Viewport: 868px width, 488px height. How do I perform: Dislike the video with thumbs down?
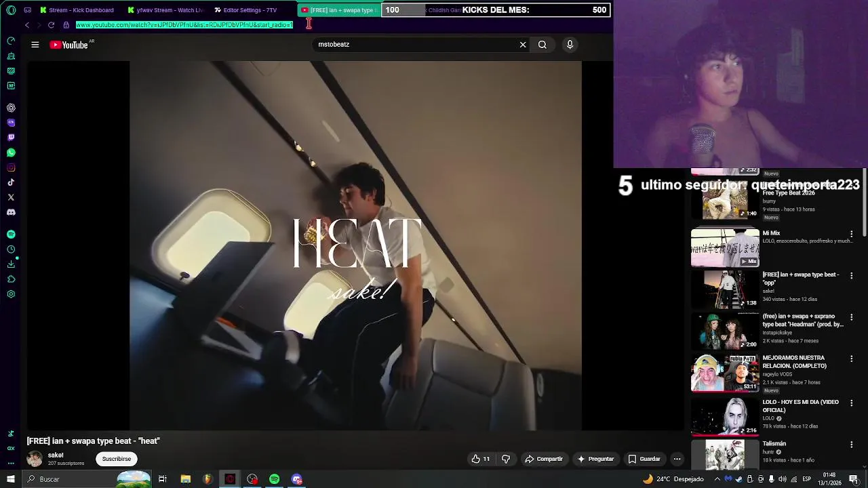pyautogui.click(x=506, y=459)
